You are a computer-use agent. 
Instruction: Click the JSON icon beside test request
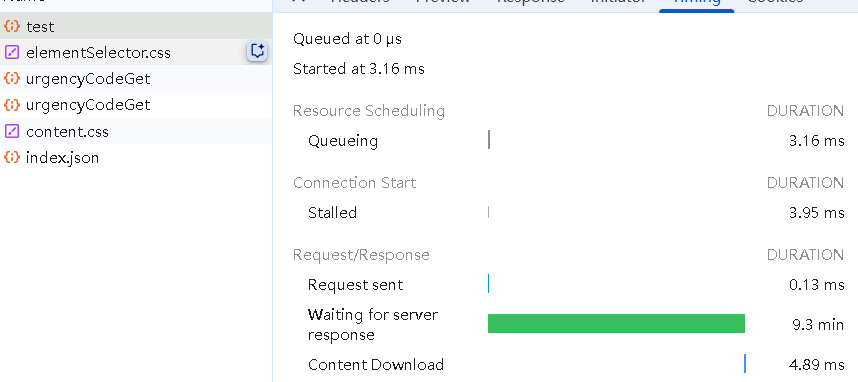(11, 26)
